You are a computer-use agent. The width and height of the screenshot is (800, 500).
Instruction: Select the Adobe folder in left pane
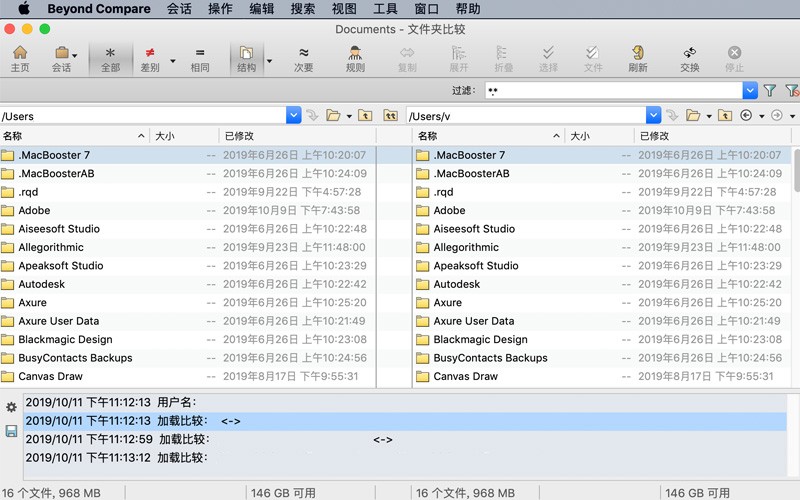188,210
